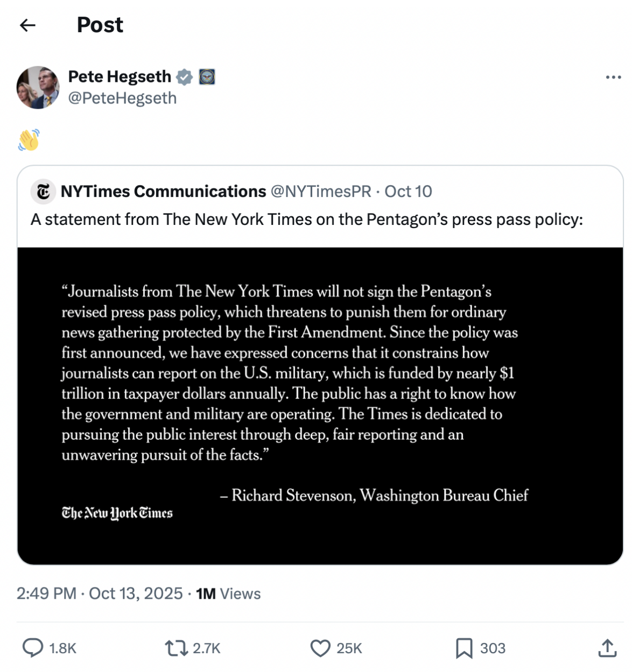Toggle the bookmark icon for this post
The image size is (632, 672).
tap(464, 648)
